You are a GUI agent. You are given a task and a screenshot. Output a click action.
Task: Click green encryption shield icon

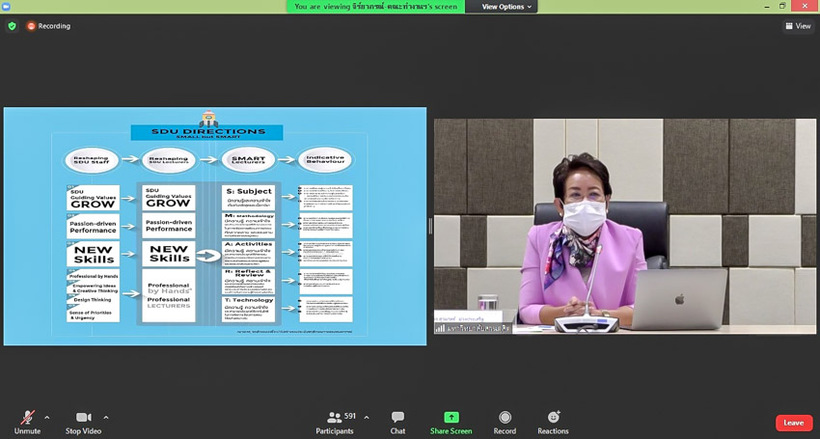coord(12,26)
